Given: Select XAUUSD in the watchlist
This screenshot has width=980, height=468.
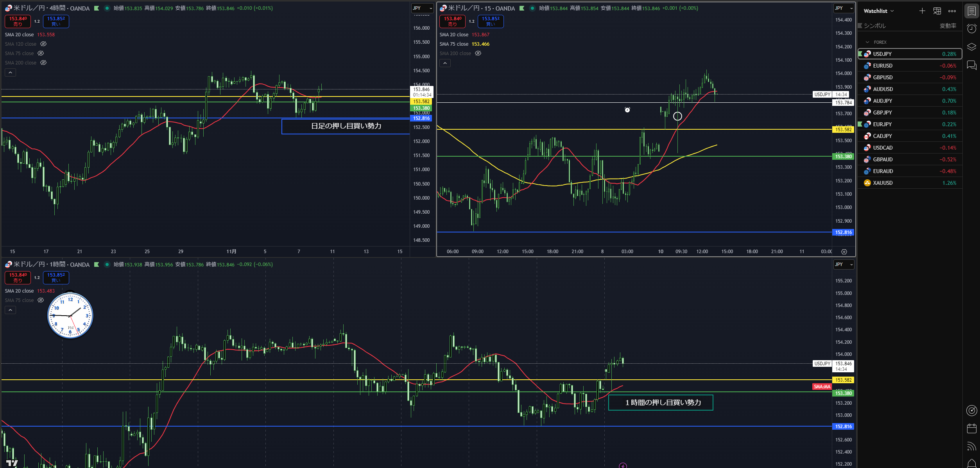Looking at the screenshot, I should (x=883, y=183).
